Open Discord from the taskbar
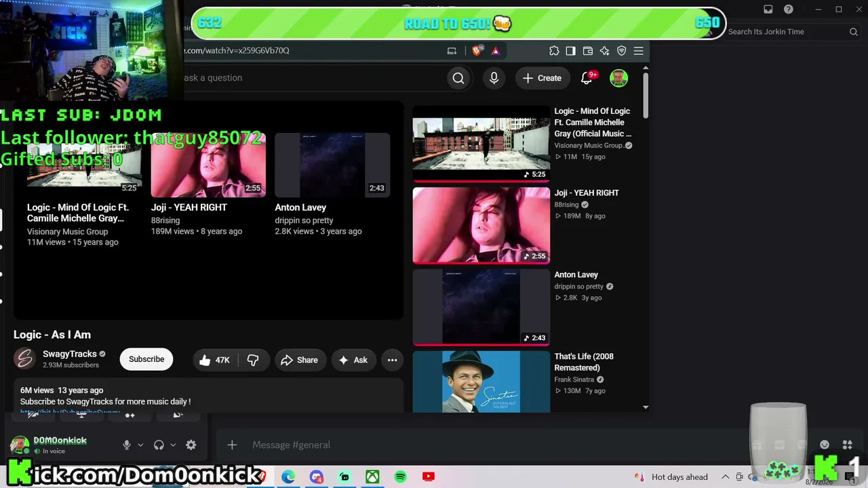The height and width of the screenshot is (488, 868). point(317,477)
